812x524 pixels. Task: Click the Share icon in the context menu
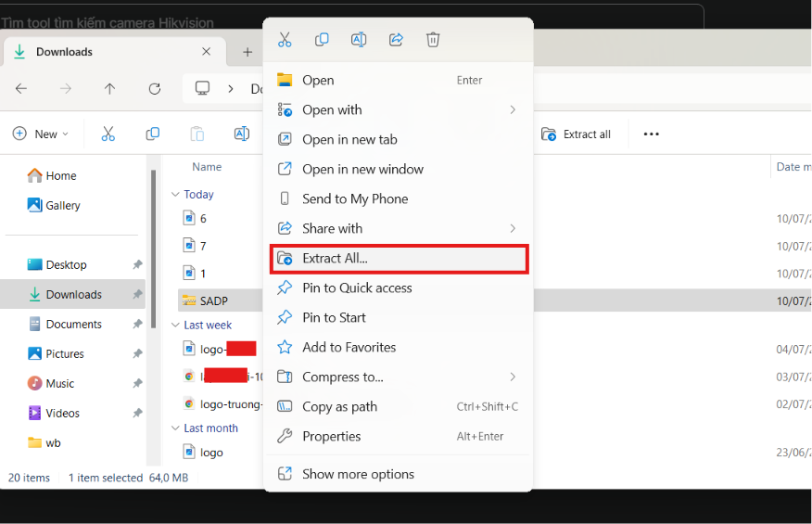click(396, 39)
